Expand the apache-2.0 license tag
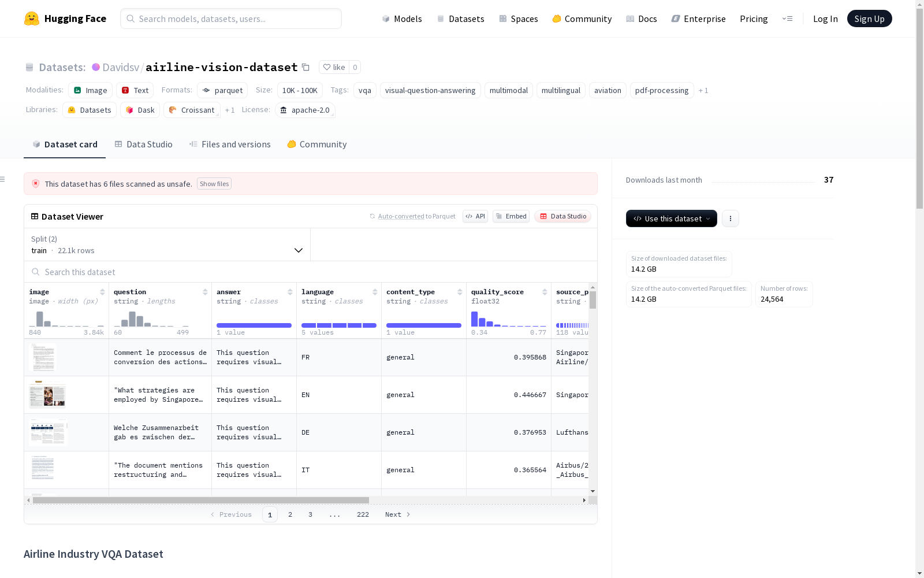924x578 pixels. (x=305, y=110)
